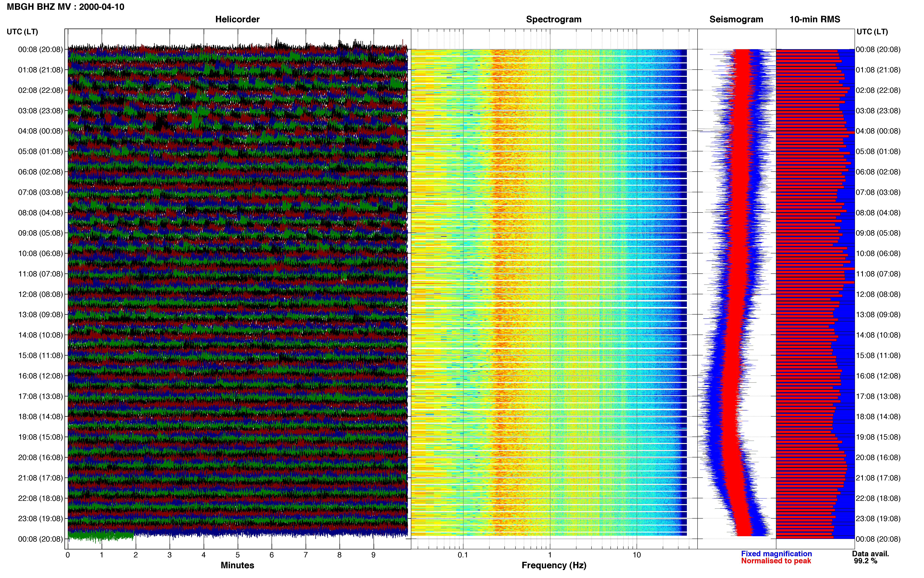This screenshot has height=578, width=924.
Task: Click the 'Fixed magnification' legend text
Action: coord(776,554)
